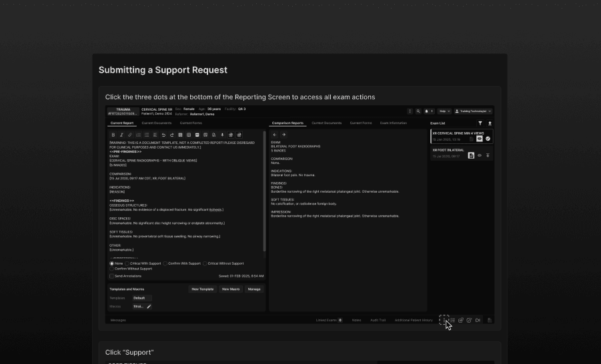Image resolution: width=601 pixels, height=364 pixels.
Task: Click the report editor vertical scrollbar
Action: [264, 191]
